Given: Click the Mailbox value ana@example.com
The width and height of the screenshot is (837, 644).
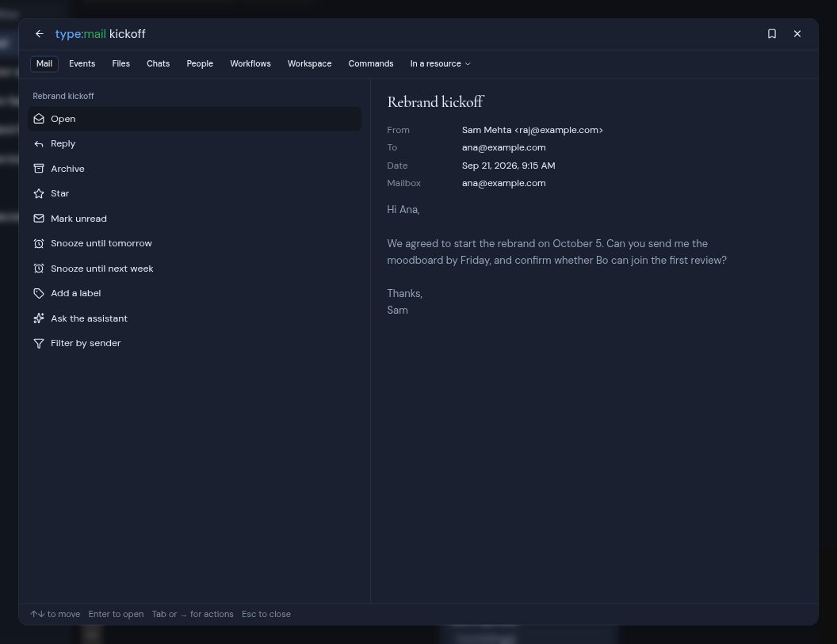Looking at the screenshot, I should pos(504,183).
